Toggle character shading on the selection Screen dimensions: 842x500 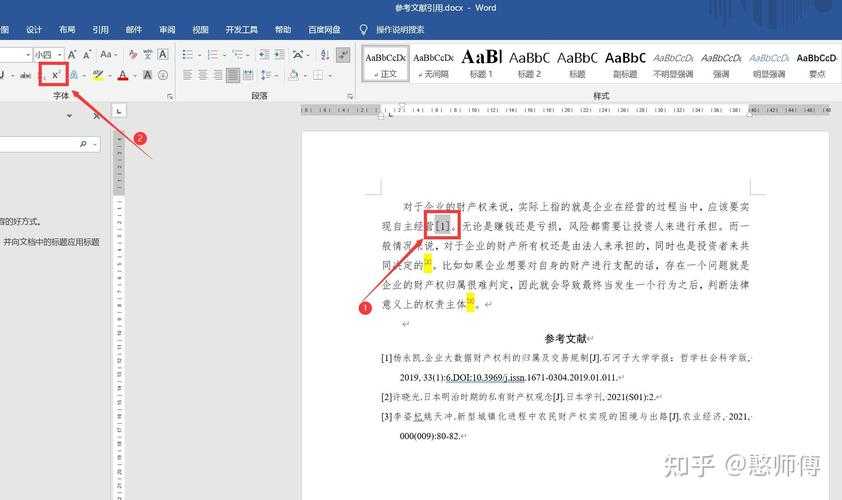[x=147, y=75]
